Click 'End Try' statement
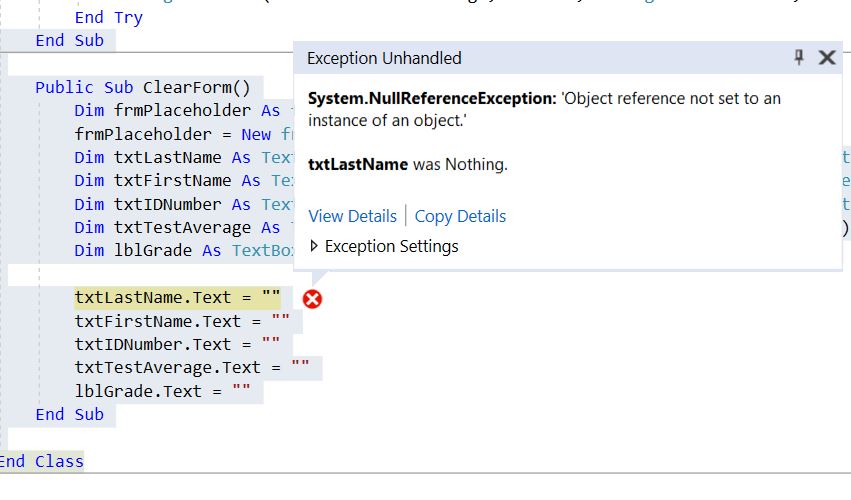 (x=109, y=17)
